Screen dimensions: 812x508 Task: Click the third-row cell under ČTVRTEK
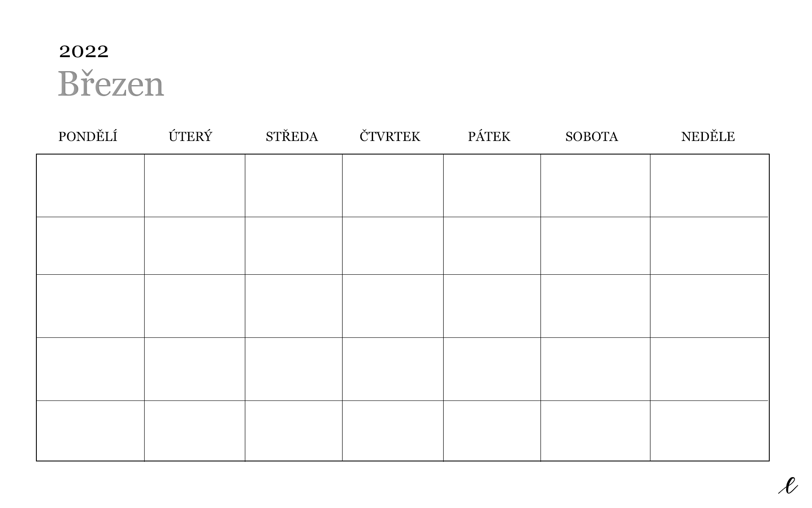pyautogui.click(x=393, y=306)
